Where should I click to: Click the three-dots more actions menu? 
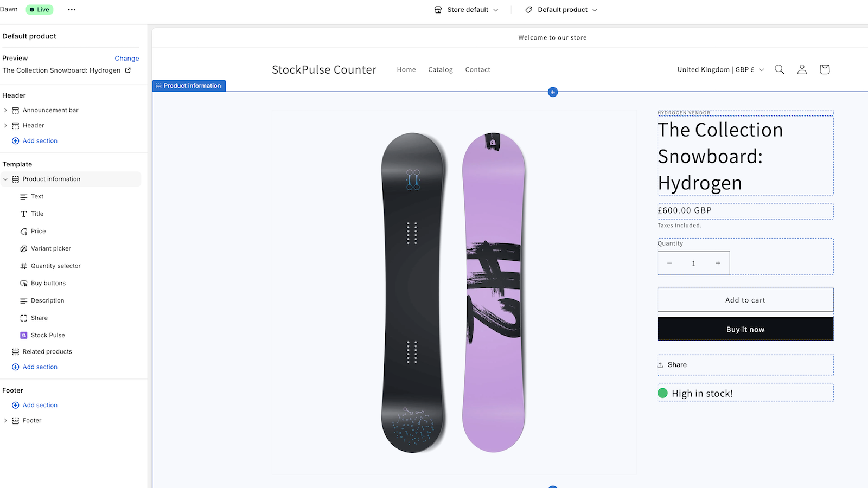click(x=72, y=10)
